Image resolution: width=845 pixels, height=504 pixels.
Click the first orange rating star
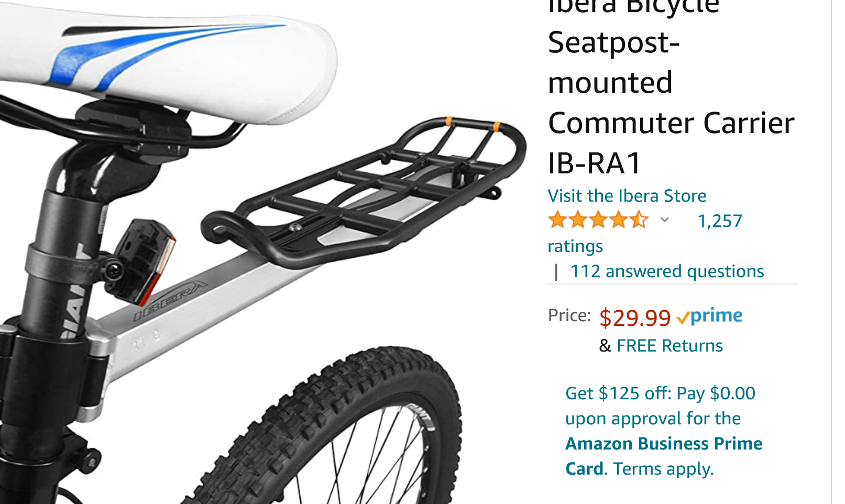point(557,220)
